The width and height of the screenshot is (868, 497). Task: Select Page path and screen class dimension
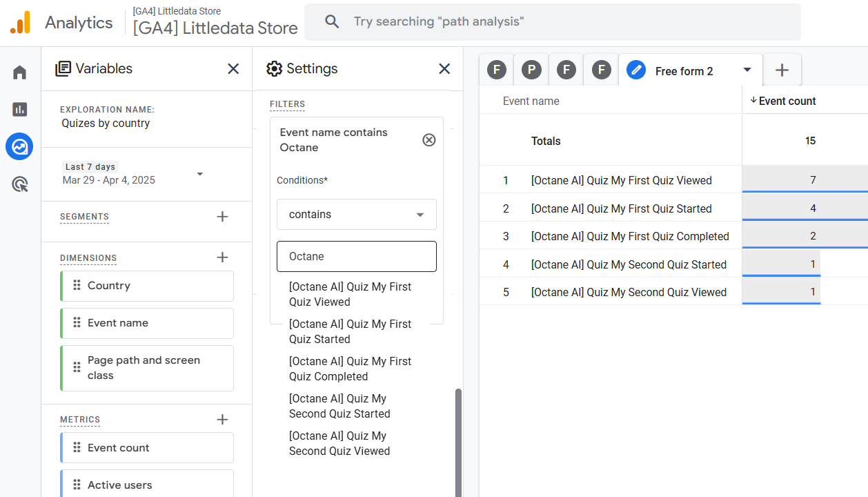point(147,368)
